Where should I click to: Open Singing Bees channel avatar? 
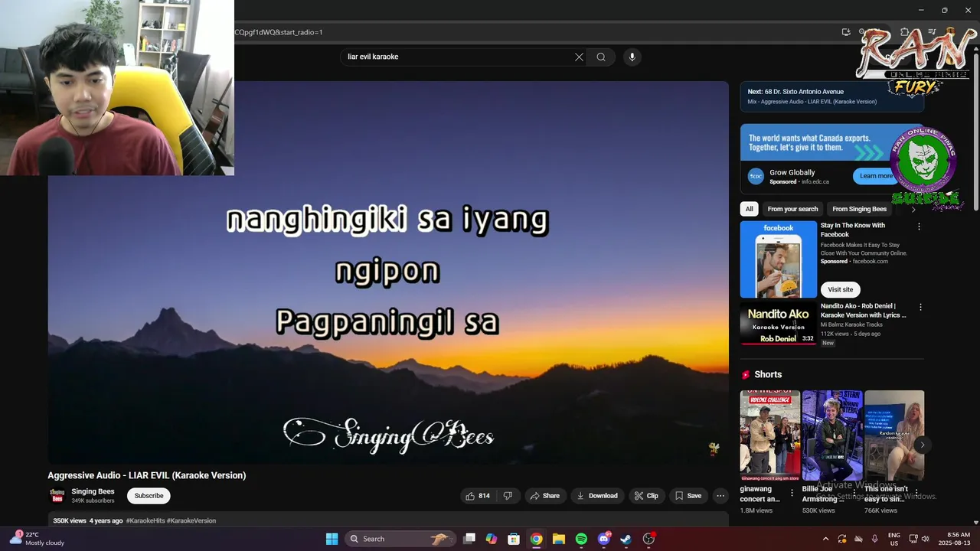coord(57,496)
